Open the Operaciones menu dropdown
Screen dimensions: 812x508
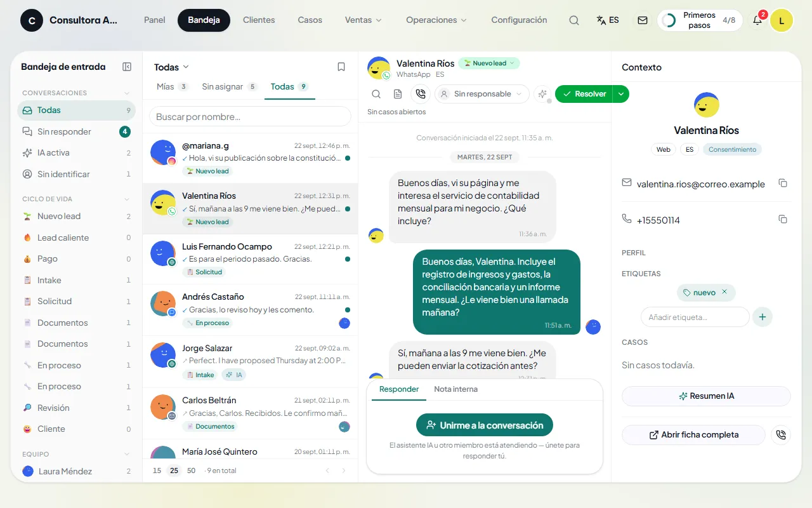click(436, 20)
